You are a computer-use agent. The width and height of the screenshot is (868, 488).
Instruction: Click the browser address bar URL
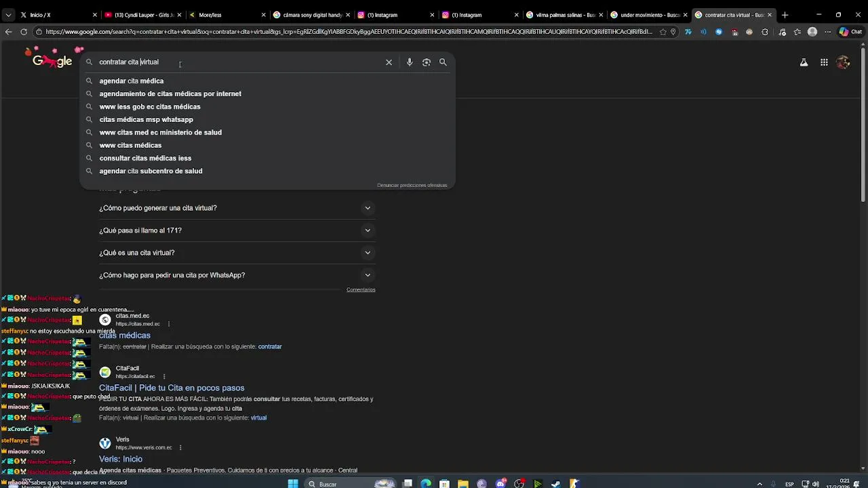tap(349, 32)
